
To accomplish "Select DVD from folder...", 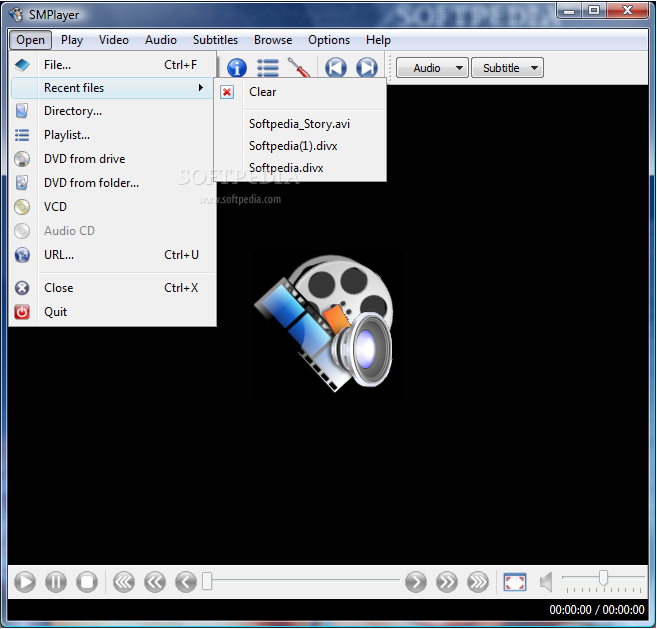I will coord(112,183).
